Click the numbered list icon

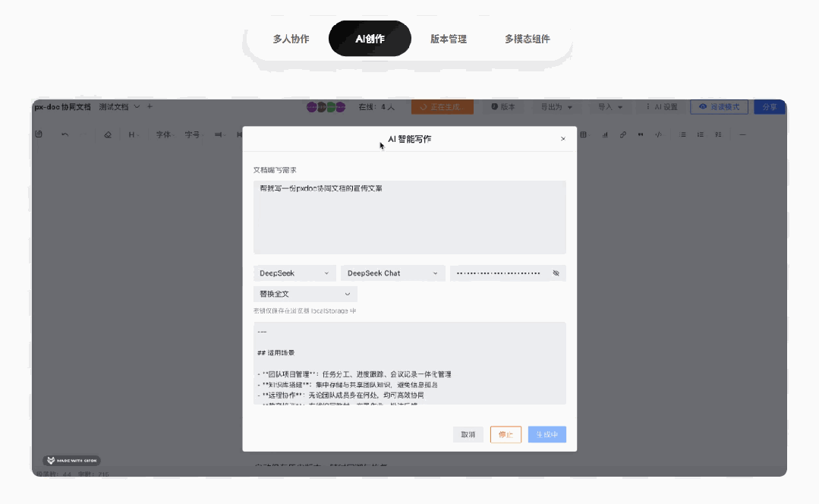point(700,135)
